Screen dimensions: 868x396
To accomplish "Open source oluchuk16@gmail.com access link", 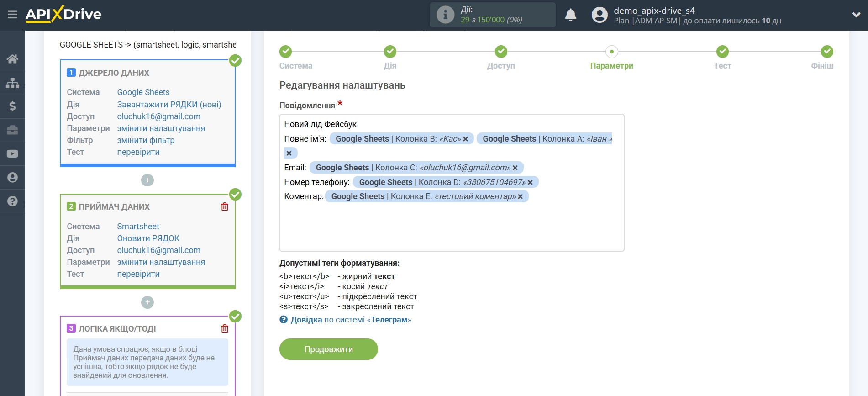I will click(158, 116).
